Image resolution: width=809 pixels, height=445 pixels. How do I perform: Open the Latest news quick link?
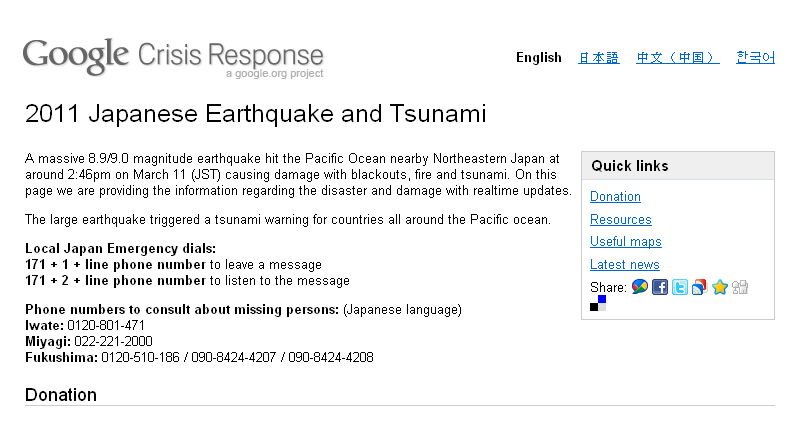click(624, 264)
